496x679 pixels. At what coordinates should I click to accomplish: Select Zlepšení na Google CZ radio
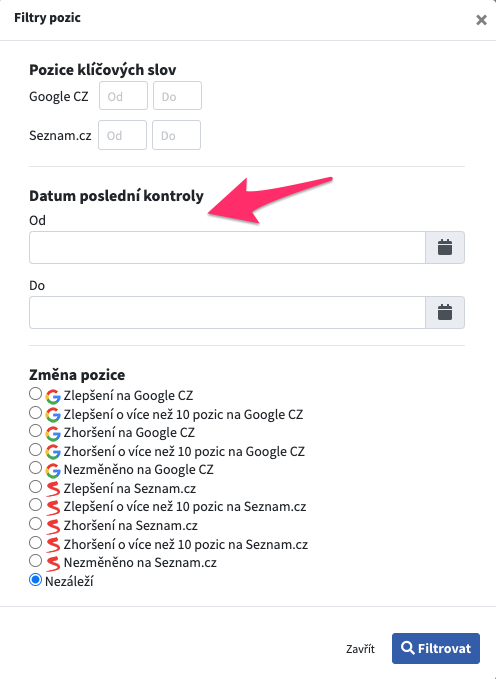pyautogui.click(x=36, y=394)
